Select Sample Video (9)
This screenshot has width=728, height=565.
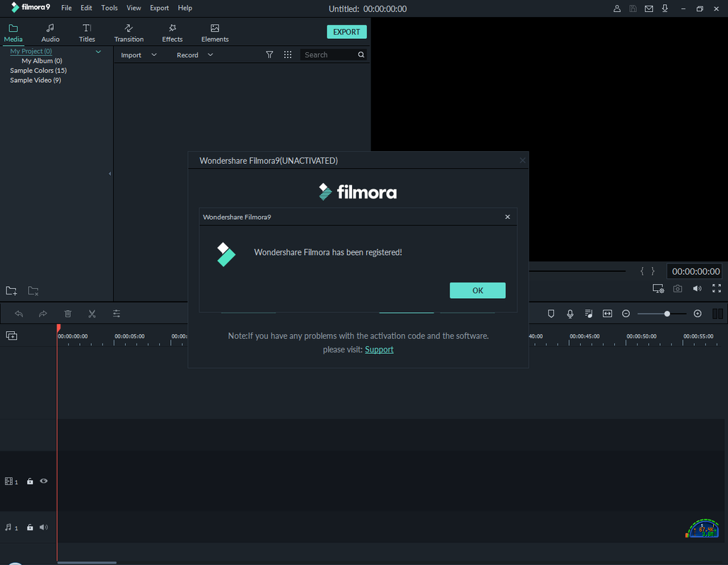click(35, 81)
